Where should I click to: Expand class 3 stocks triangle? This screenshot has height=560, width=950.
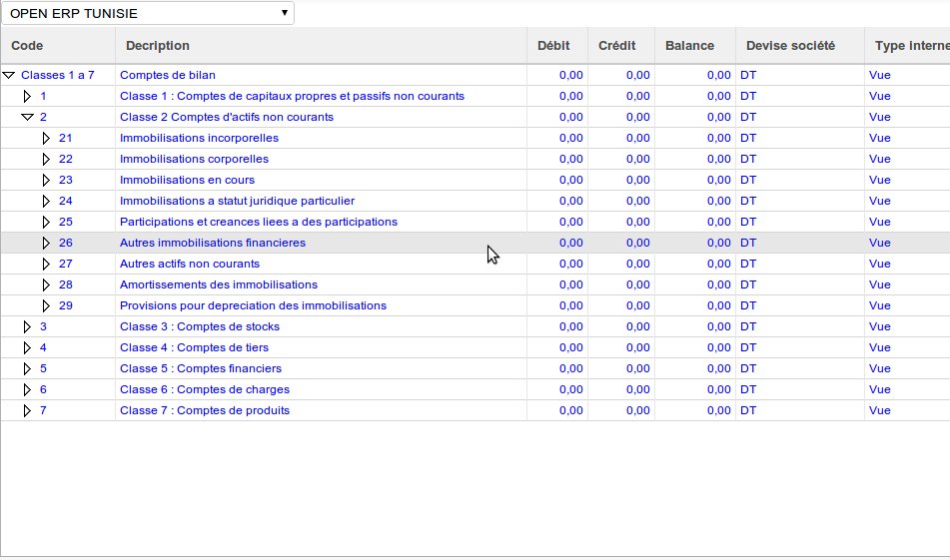[x=28, y=326]
